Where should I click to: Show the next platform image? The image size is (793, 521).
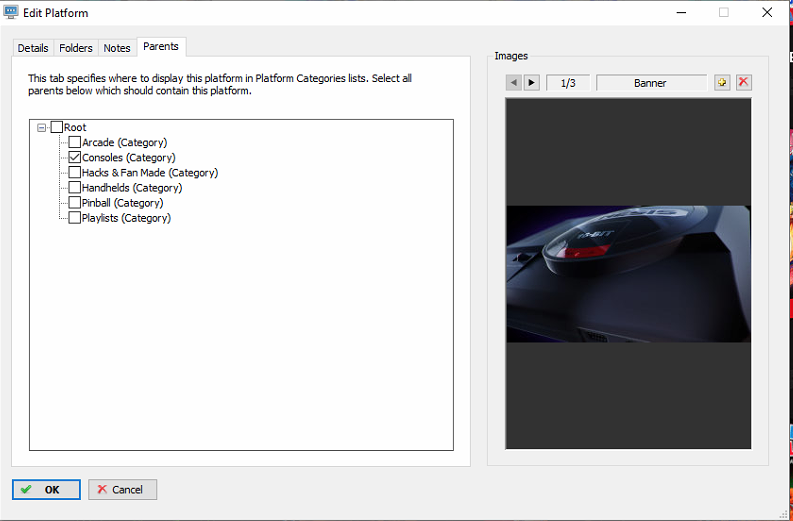532,82
